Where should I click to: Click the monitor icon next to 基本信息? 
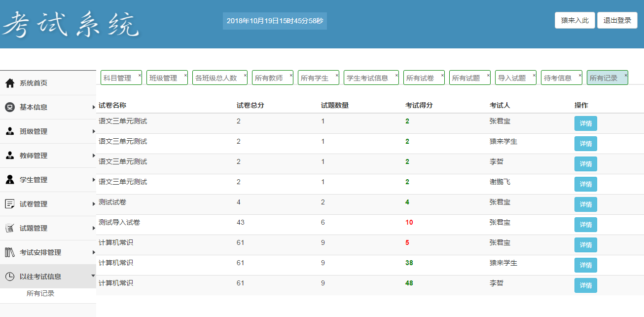[10, 107]
